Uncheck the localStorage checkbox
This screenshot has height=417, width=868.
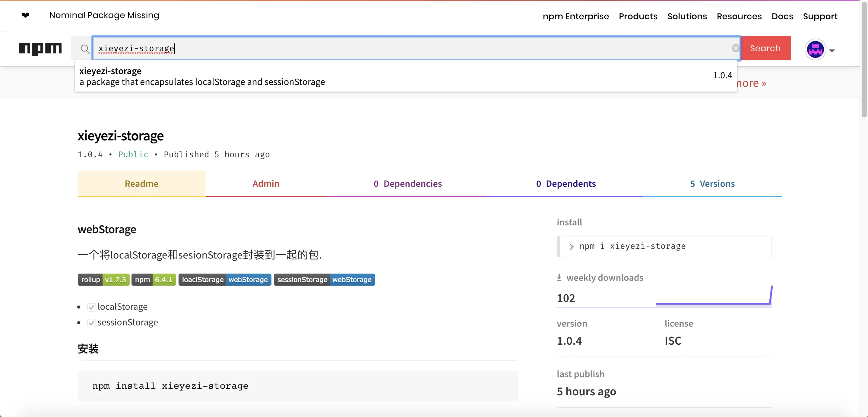(x=91, y=307)
